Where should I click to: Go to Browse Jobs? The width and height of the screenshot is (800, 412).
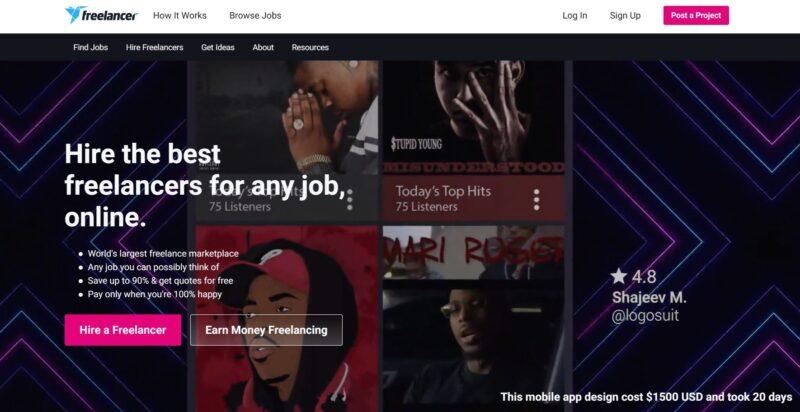pyautogui.click(x=255, y=15)
